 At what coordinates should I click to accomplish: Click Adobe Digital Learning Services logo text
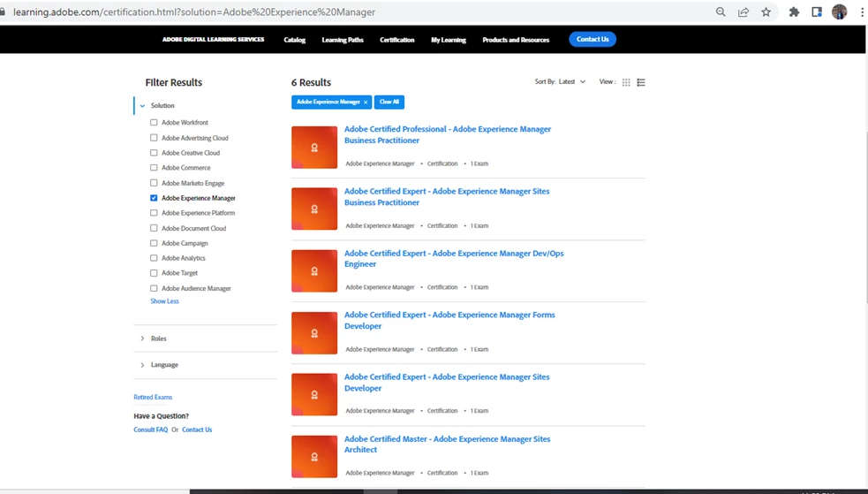pos(213,39)
